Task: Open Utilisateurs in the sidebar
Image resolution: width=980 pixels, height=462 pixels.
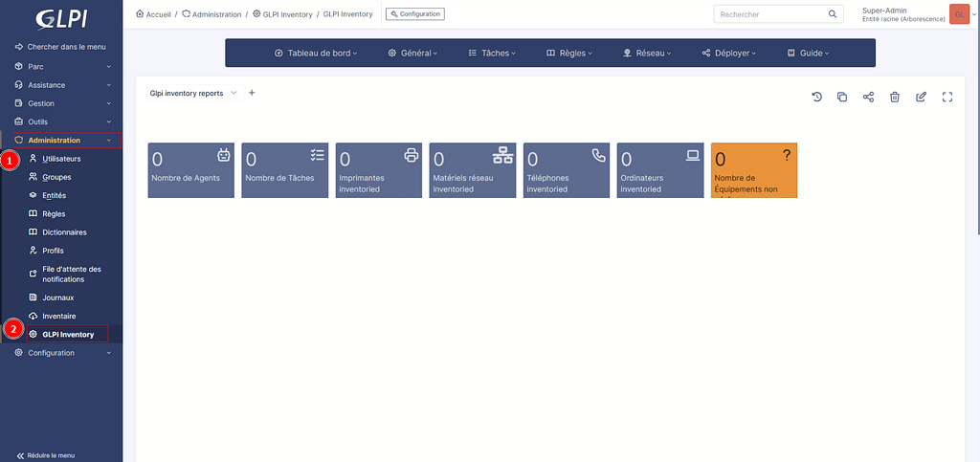Action: click(x=61, y=159)
